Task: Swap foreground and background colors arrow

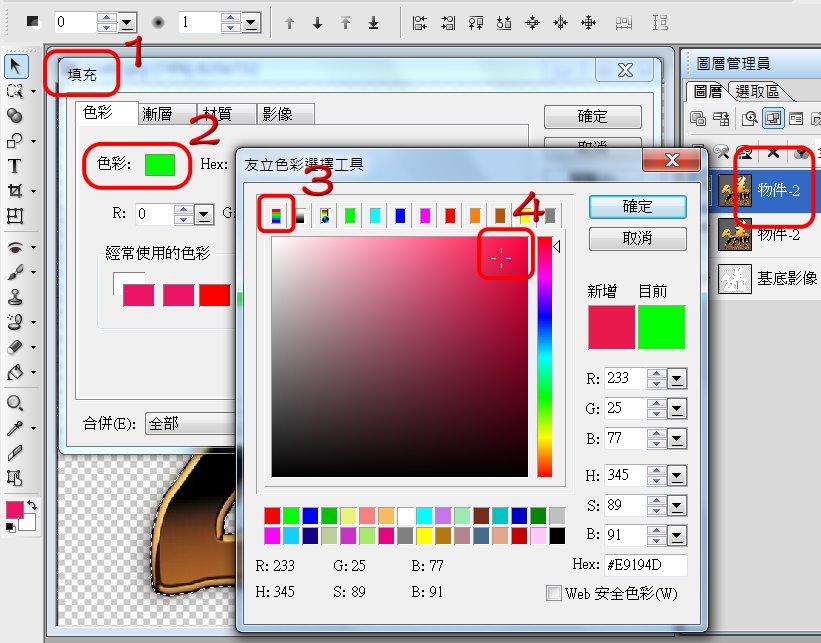Action: [32, 505]
